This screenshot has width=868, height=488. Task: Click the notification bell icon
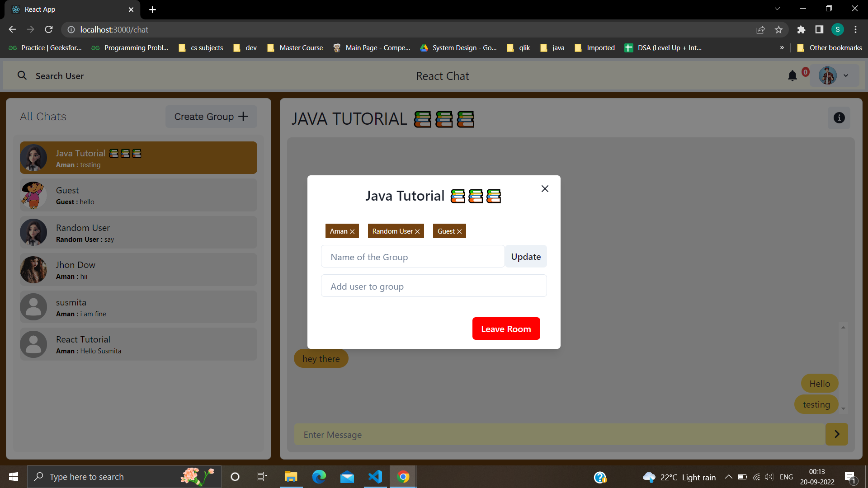pyautogui.click(x=792, y=76)
